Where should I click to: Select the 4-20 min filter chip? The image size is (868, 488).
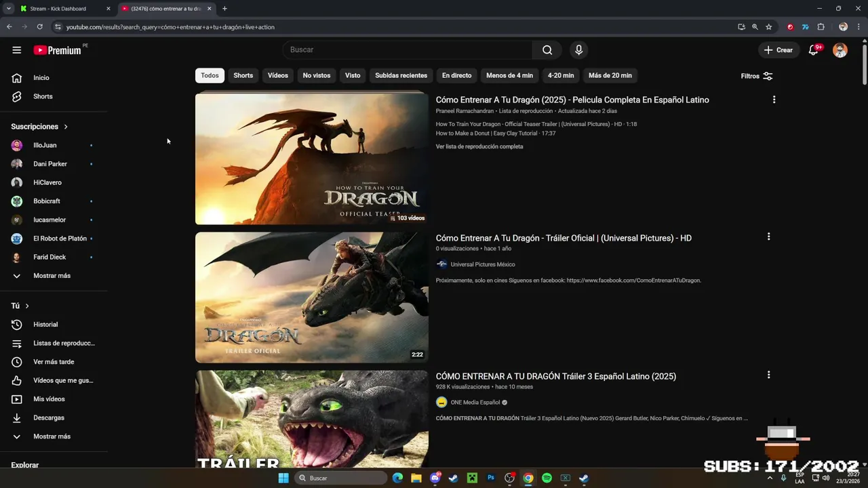pos(561,75)
